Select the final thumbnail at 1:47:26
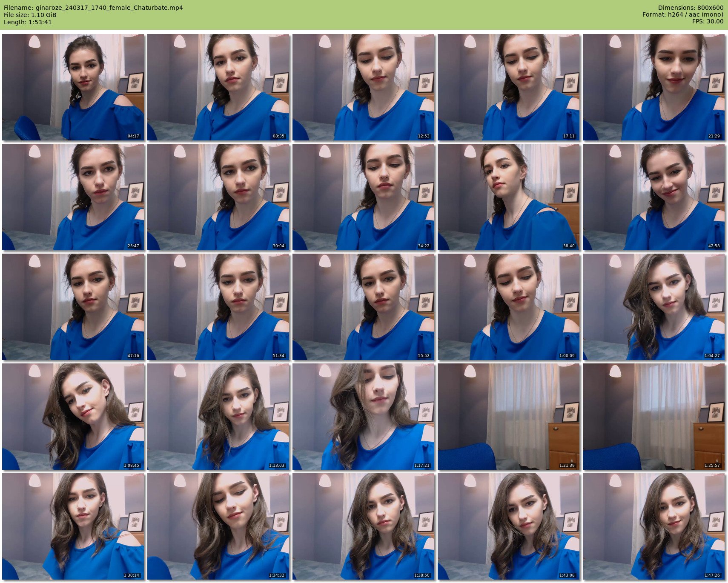The image size is (728, 583). coord(654,526)
